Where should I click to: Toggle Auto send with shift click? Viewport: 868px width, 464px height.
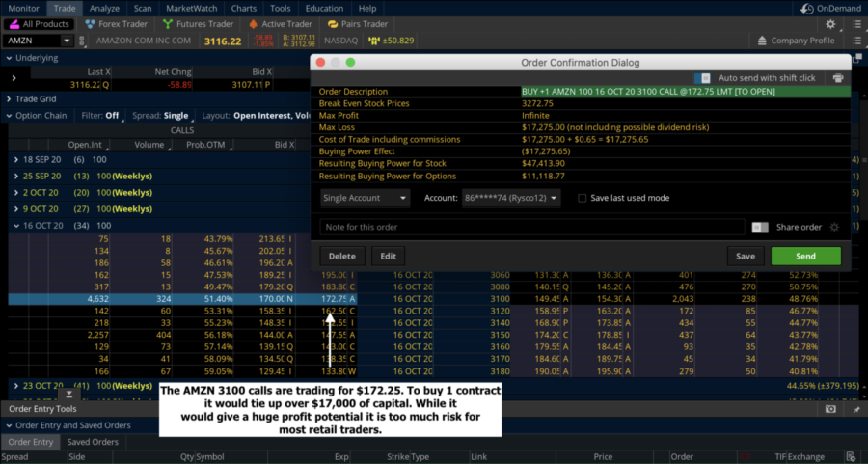[x=702, y=78]
